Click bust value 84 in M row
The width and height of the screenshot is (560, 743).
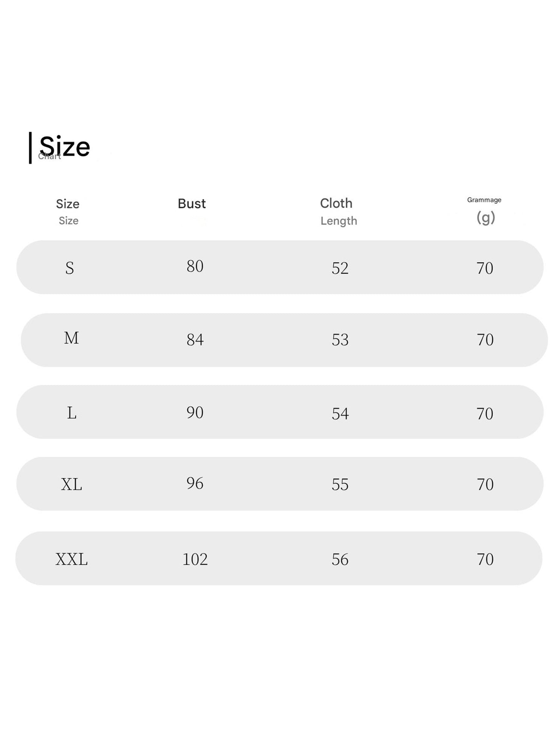195,340
